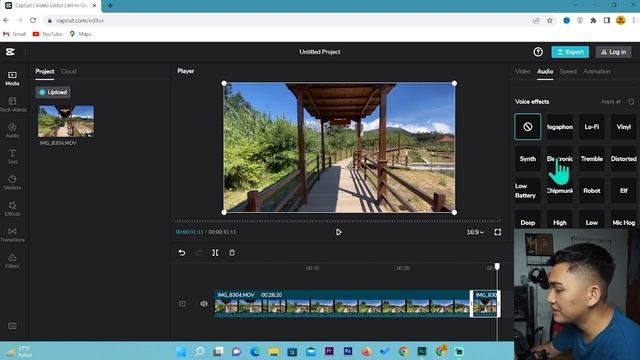Switch to the Speed tab

coord(568,71)
